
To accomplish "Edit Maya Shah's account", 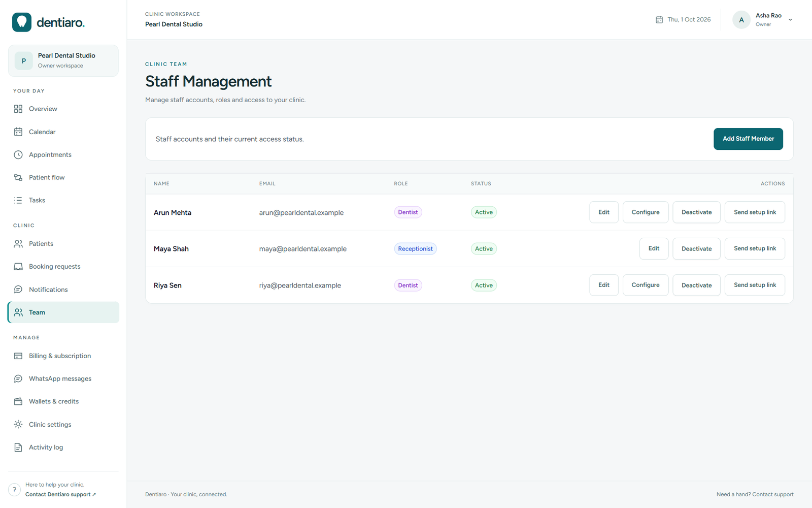I will coord(654,249).
